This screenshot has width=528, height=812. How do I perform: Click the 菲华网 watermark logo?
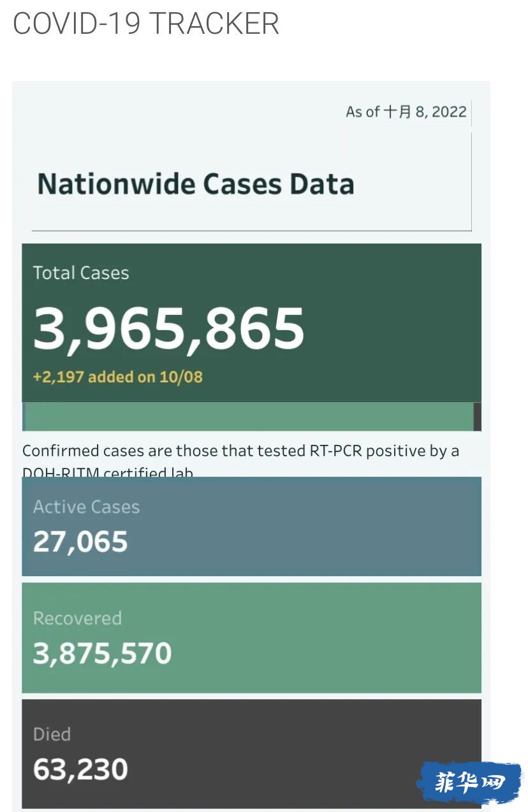[471, 781]
